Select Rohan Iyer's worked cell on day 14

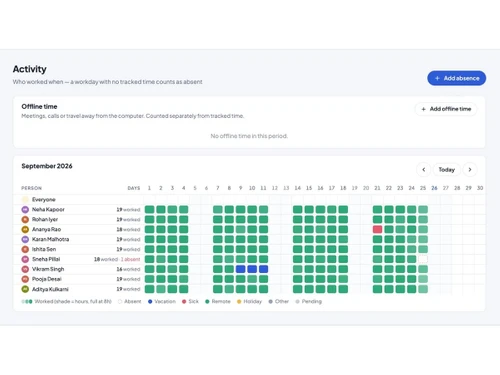tap(298, 219)
